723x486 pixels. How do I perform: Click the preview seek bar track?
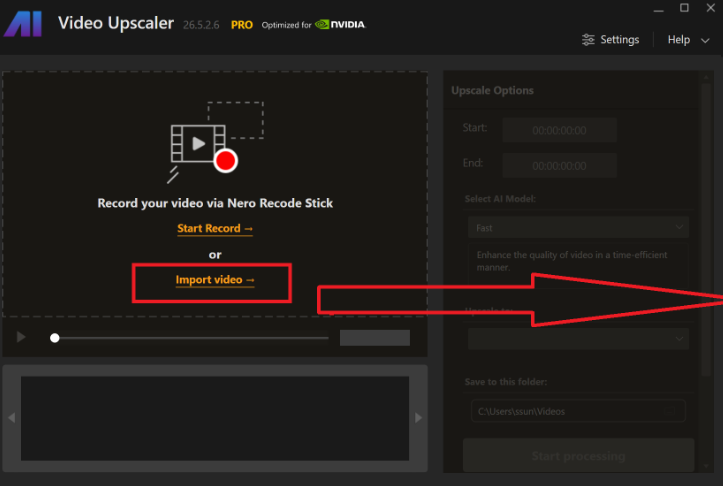191,338
